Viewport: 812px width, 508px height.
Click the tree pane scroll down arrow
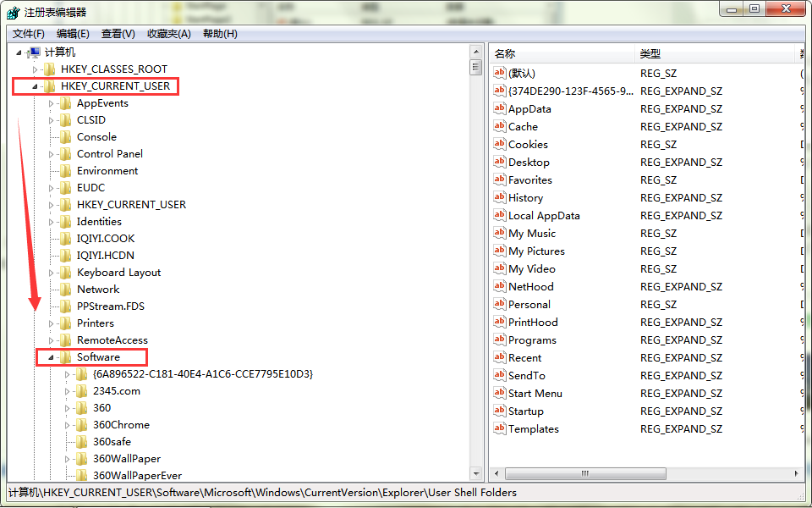click(476, 473)
